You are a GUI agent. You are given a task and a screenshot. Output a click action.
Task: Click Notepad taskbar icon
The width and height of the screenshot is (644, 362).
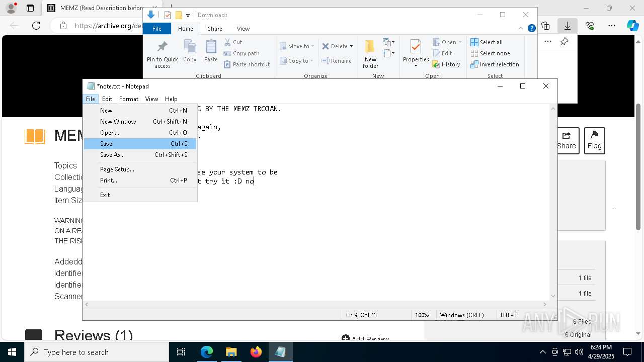[280, 352]
